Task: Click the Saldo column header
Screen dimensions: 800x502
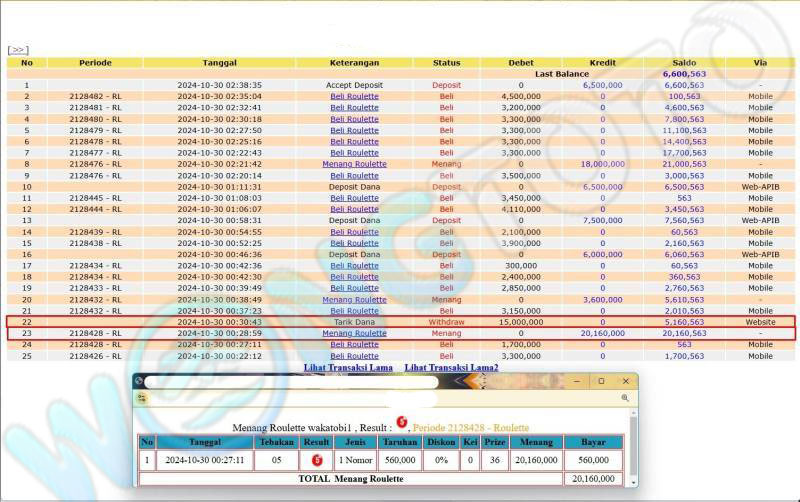Action: [684, 62]
